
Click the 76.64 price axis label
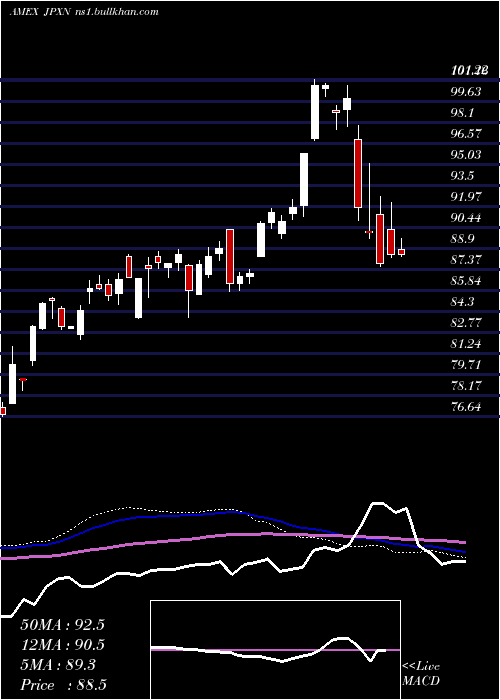click(466, 406)
